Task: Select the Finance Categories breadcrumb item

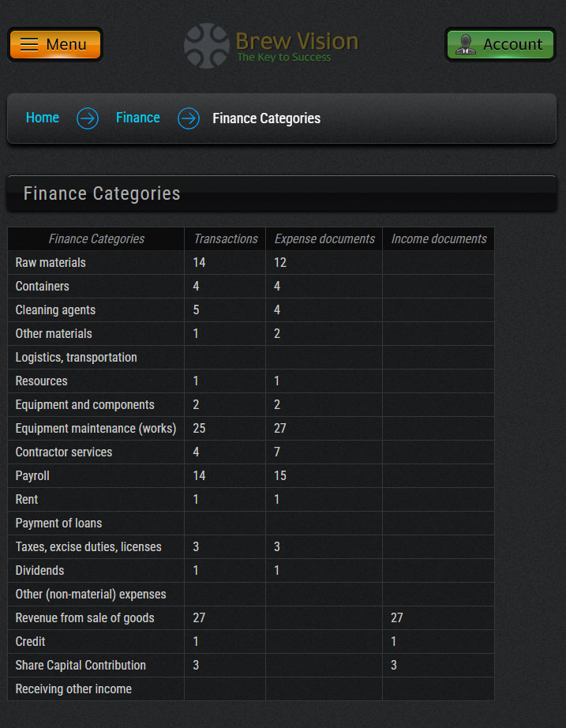Action: 267,118
